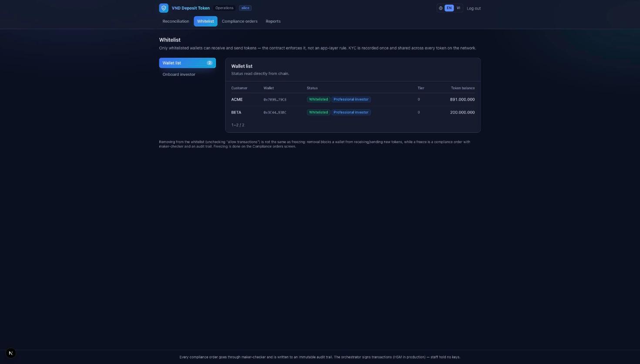This screenshot has width=640, height=364.
Task: Click wallet address 0x3C44…93BC
Action: coord(275,112)
